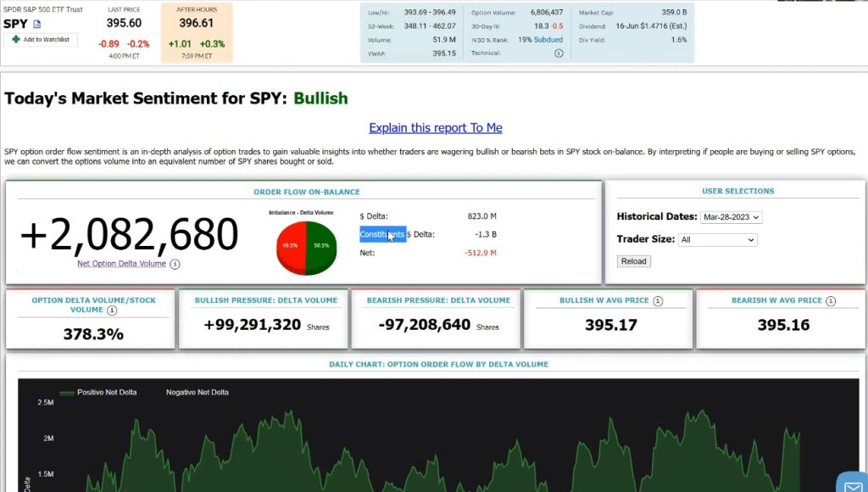The width and height of the screenshot is (868, 492).
Task: Toggle the Positive Net Delta legend series
Action: pyautogui.click(x=98, y=392)
